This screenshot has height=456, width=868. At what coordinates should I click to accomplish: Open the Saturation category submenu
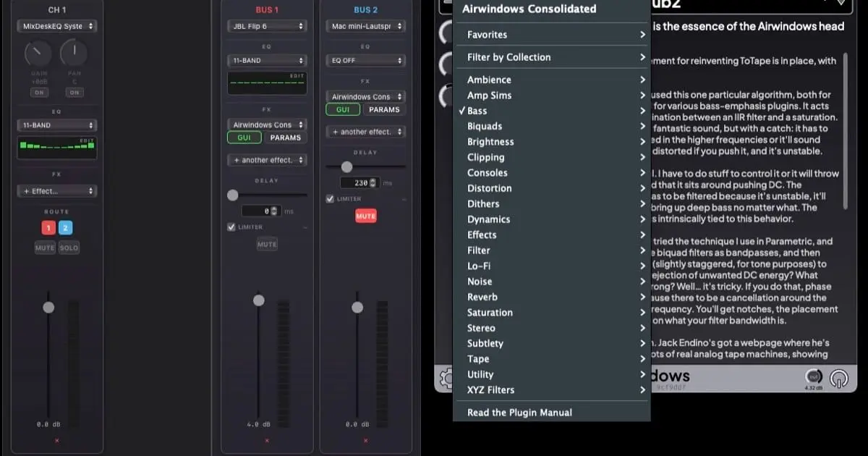[x=552, y=313]
